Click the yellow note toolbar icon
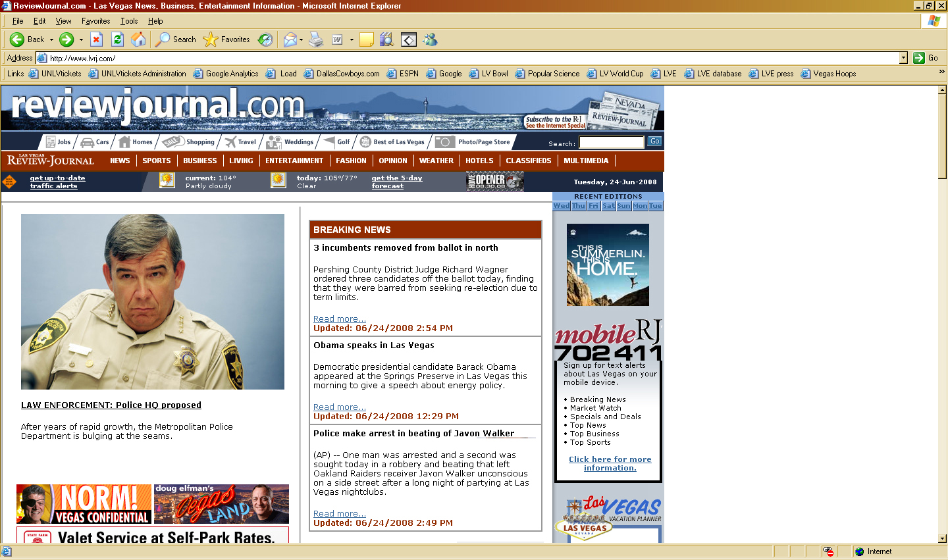This screenshot has height=560, width=948. pos(367,39)
